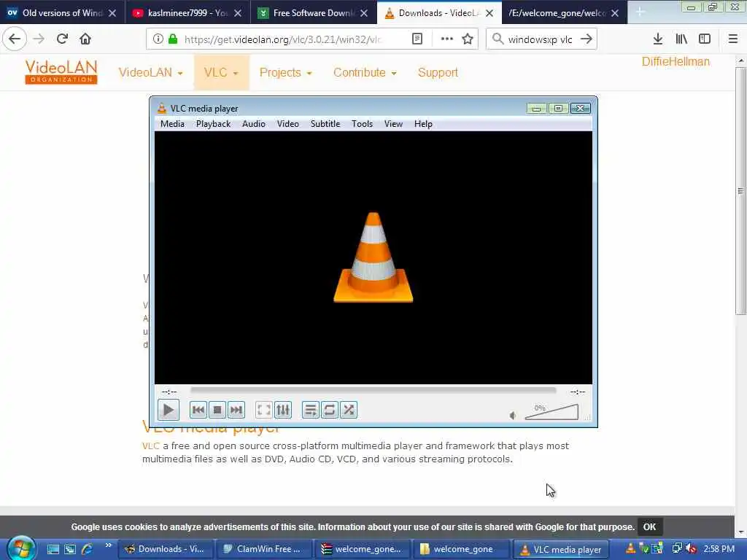Close the Free Software Download tab

(x=364, y=13)
